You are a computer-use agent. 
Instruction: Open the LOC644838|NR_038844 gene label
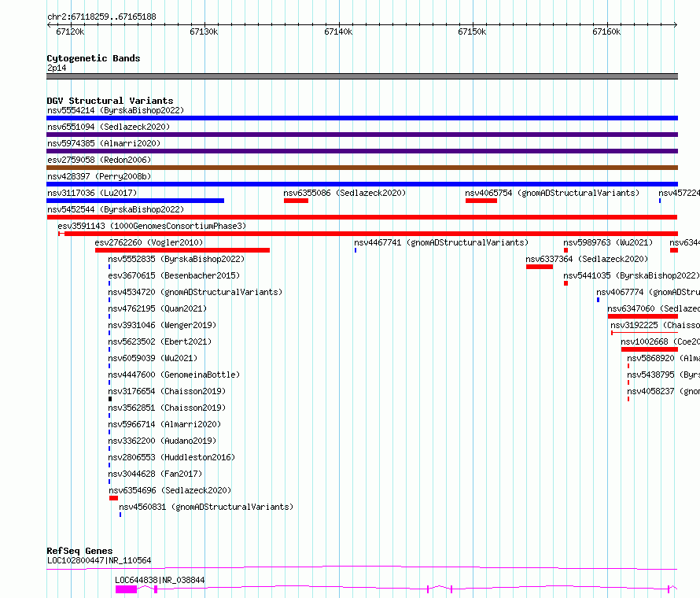[160, 580]
